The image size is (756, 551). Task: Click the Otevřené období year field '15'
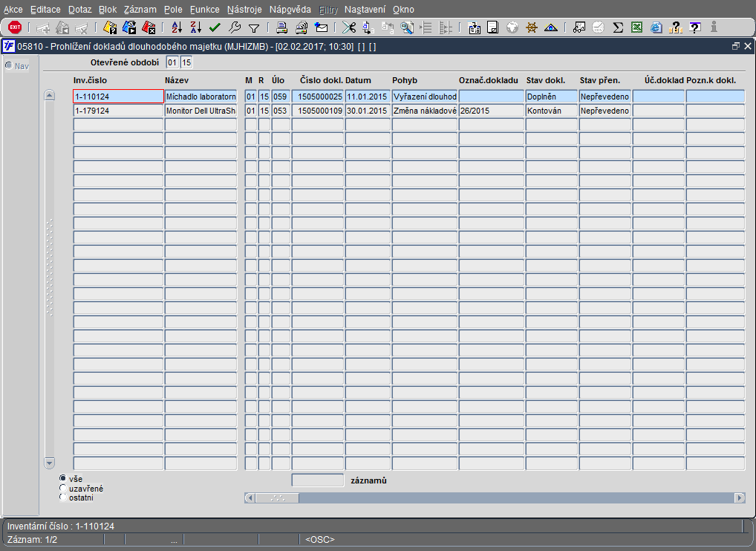point(186,62)
